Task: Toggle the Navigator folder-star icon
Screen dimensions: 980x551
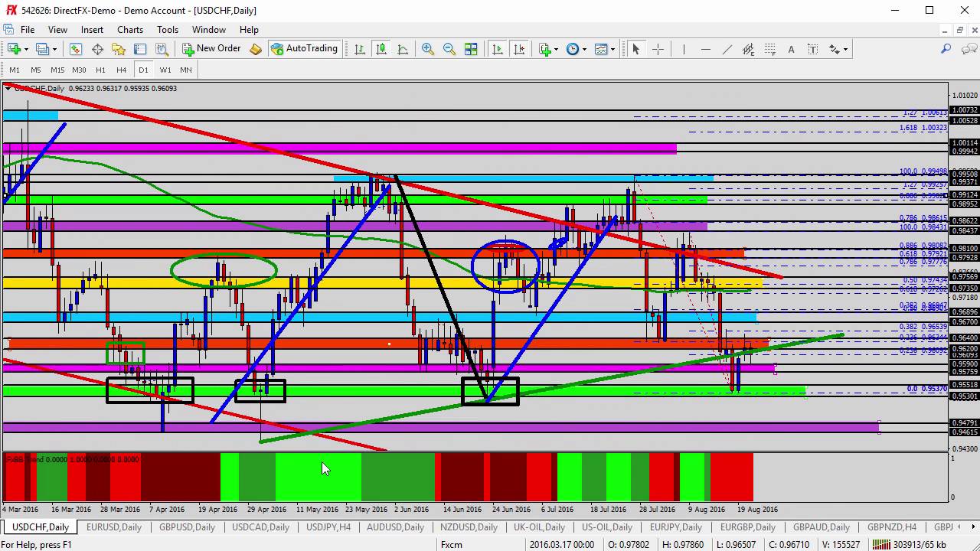Action: [119, 49]
